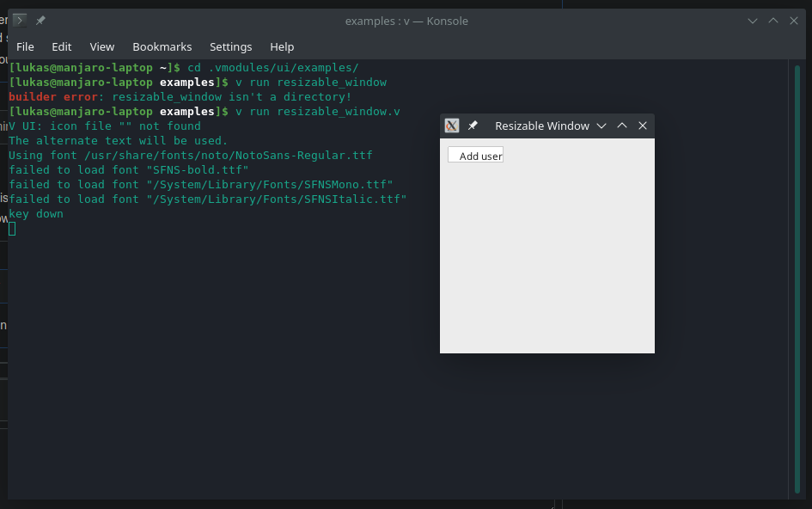
Task: Toggle the pin icon on Resizable Window titlebar
Action: [472, 125]
